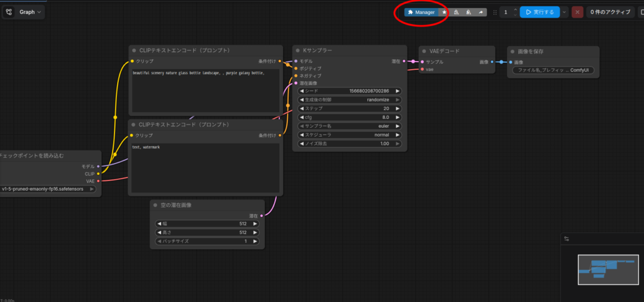Open the スケジューラ normal selector
Viewport: 644px width, 302px height.
pyautogui.click(x=350, y=135)
